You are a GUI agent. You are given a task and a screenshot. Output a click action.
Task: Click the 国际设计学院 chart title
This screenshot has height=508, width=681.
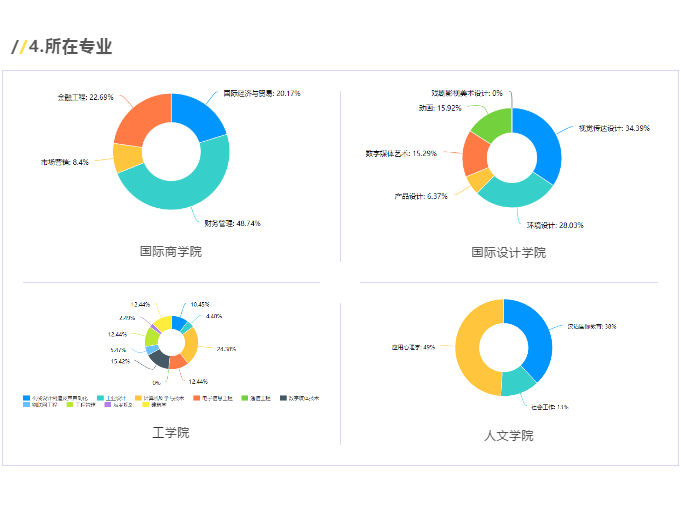[509, 252]
